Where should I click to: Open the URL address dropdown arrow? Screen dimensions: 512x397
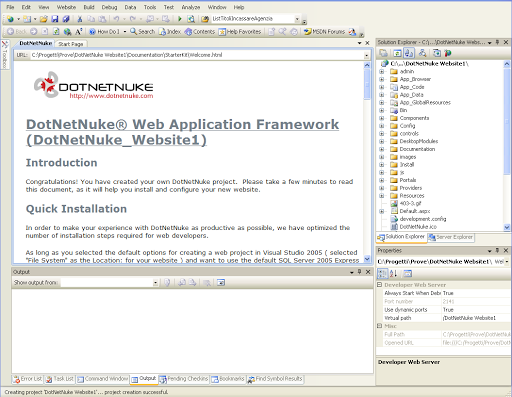tap(367, 55)
